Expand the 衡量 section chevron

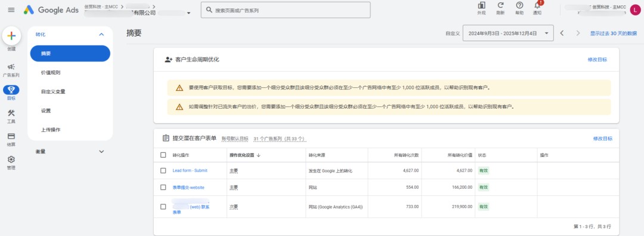pos(101,152)
